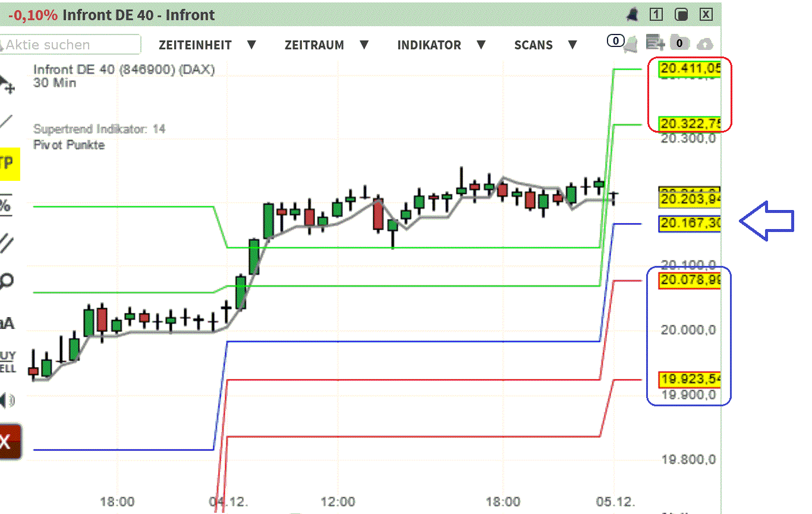Expand the ZEITRAUM dropdown arrow
This screenshot has height=514, width=812.
[364, 45]
